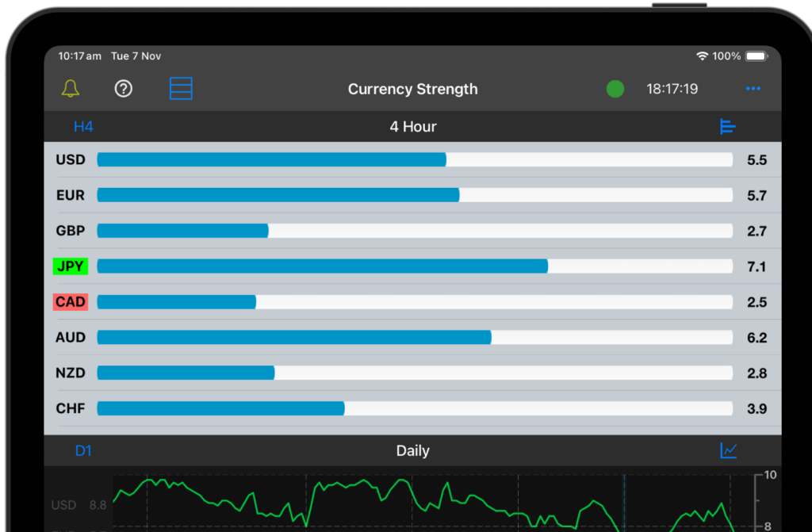This screenshot has width=812, height=532.
Task: Click the line chart icon beside Daily
Action: [729, 450]
